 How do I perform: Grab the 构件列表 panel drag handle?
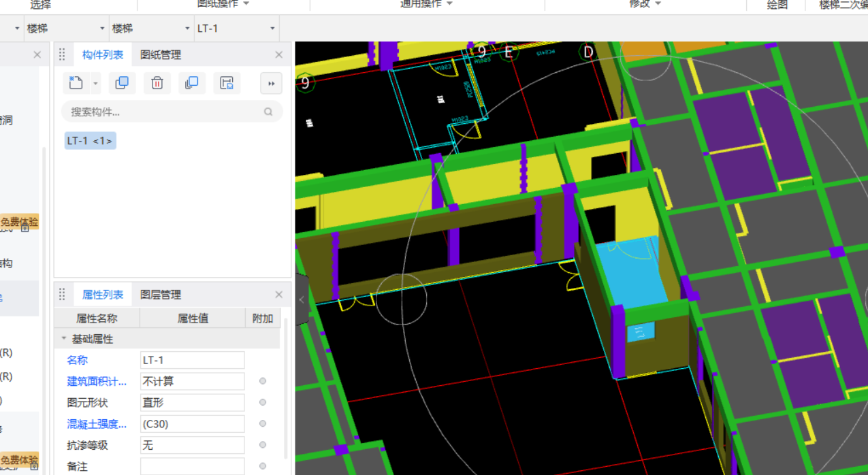tap(62, 54)
